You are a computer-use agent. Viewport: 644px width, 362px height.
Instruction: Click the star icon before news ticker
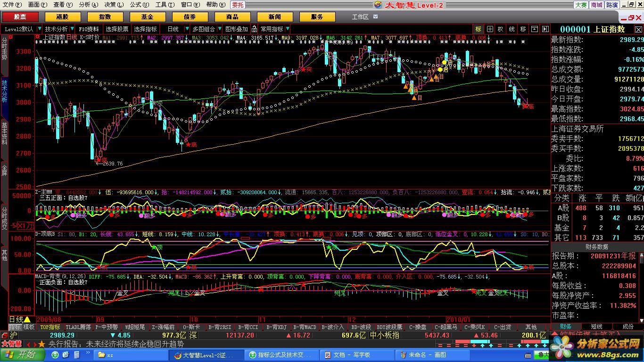tap(41, 344)
